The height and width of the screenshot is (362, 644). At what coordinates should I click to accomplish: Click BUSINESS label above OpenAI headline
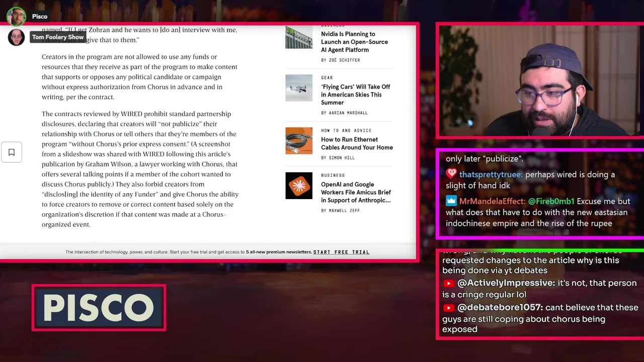(333, 175)
